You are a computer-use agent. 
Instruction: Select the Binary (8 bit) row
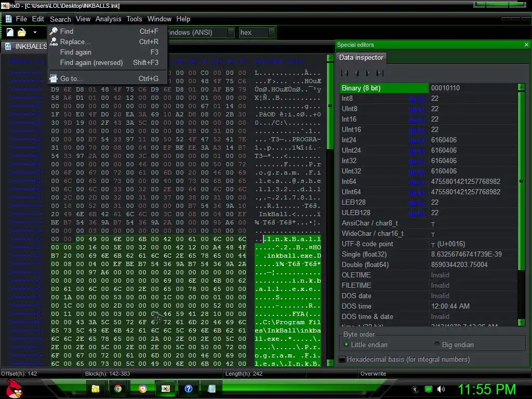[428, 88]
